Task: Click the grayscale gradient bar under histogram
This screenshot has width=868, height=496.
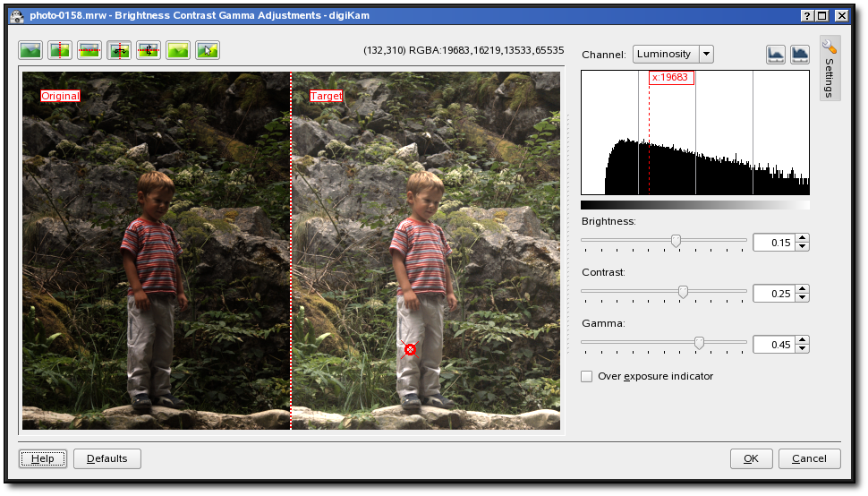Action: coord(695,205)
